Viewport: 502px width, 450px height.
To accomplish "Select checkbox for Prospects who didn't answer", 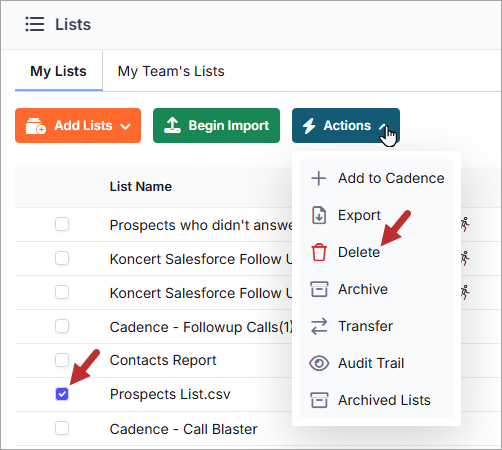I will (x=62, y=224).
